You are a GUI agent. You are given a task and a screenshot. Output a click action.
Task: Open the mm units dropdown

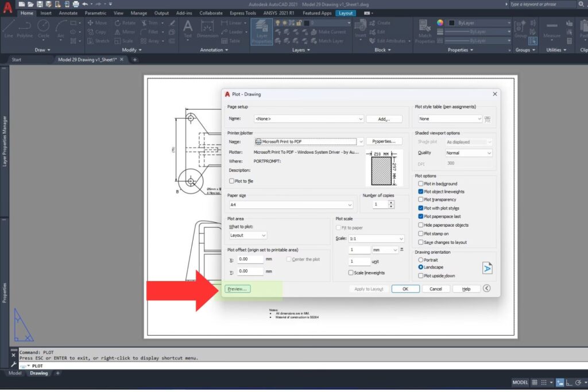[385, 250]
